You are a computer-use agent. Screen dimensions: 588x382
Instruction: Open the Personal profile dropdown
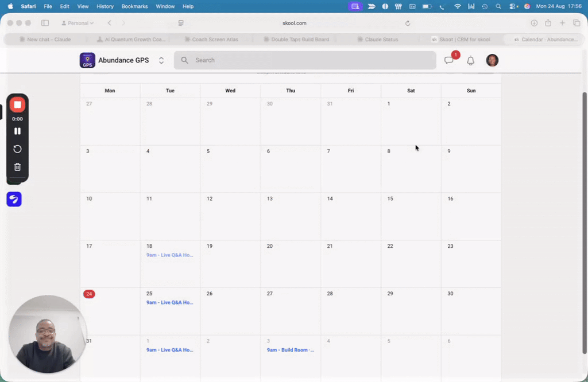(x=78, y=23)
